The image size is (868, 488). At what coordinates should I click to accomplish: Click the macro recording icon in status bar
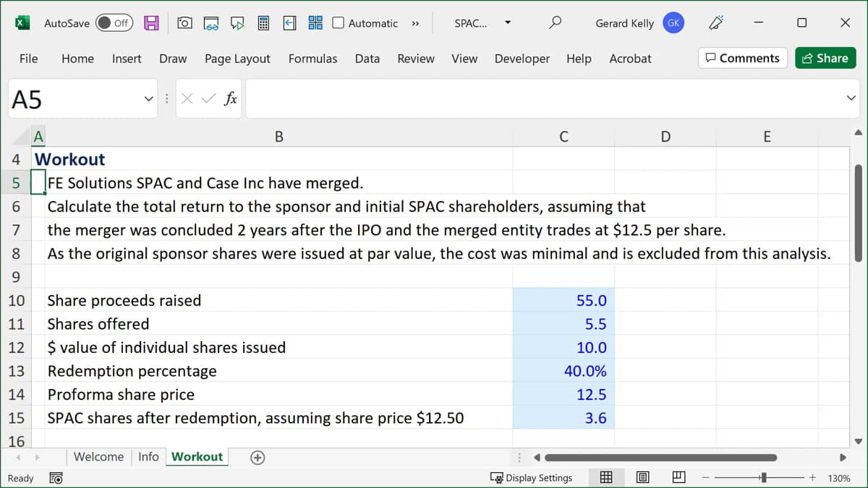click(55, 478)
